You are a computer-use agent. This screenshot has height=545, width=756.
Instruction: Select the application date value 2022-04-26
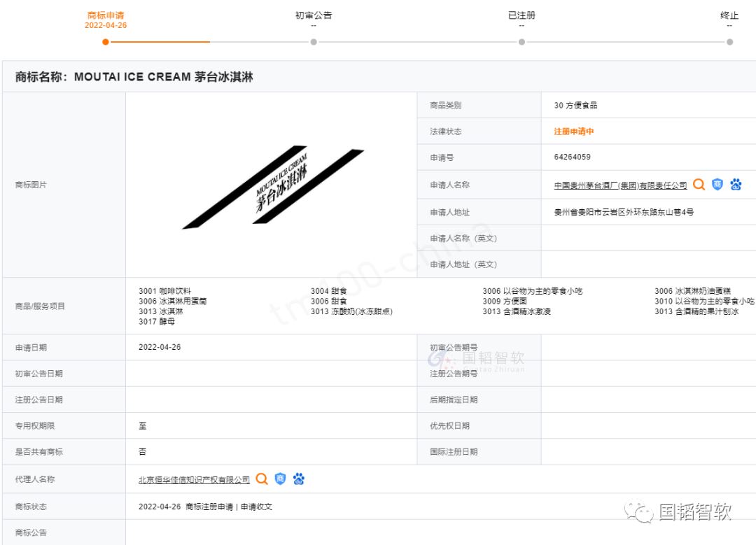point(160,347)
